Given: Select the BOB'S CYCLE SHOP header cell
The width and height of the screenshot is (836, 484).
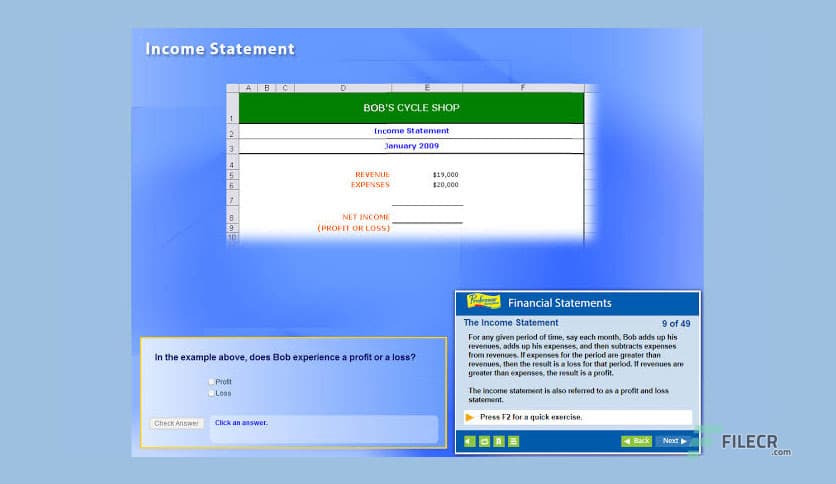Looking at the screenshot, I should click(x=411, y=108).
